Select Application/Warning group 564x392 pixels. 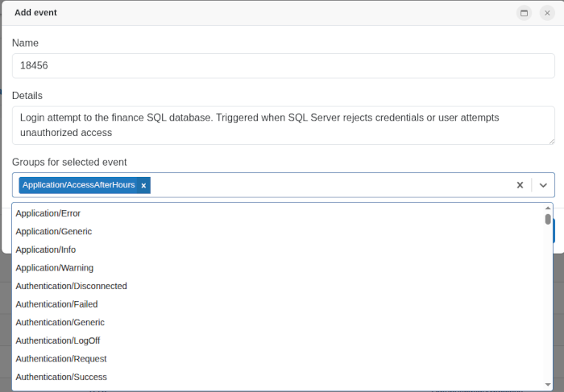pyautogui.click(x=55, y=268)
